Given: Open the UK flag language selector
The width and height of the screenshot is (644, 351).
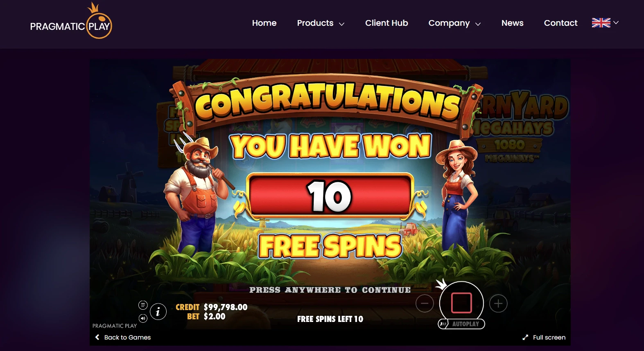Looking at the screenshot, I should [x=605, y=23].
